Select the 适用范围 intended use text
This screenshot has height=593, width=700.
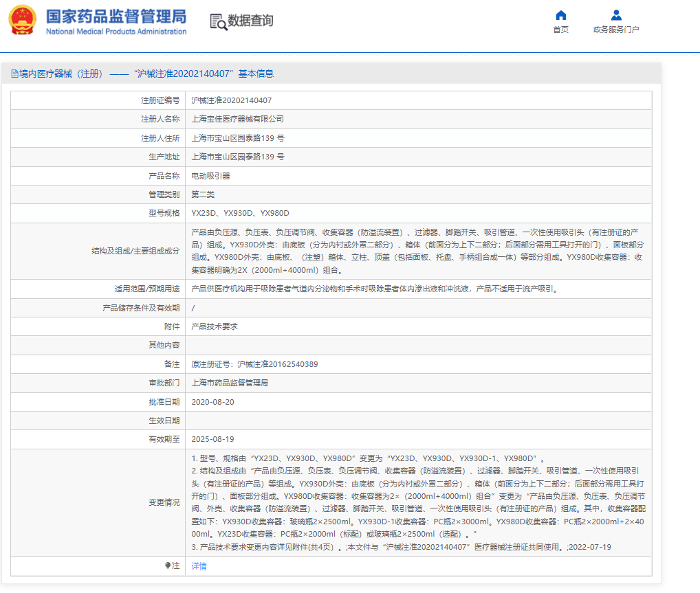(x=376, y=289)
